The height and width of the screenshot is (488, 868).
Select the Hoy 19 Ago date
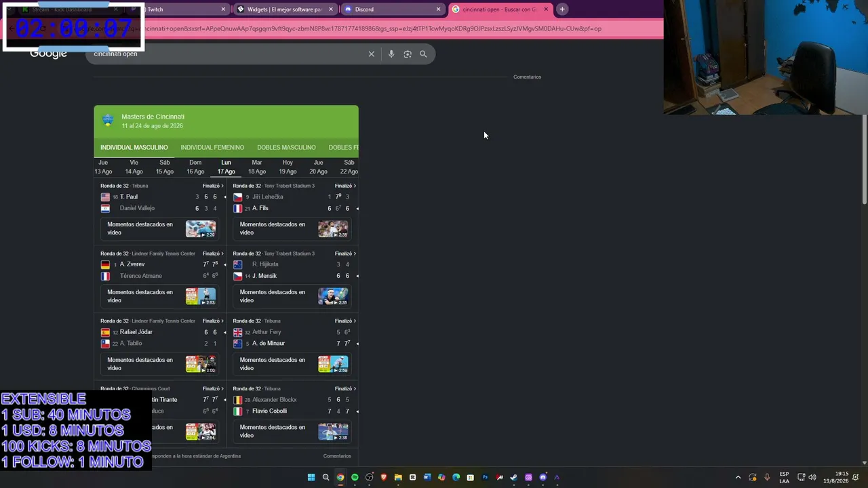(x=288, y=167)
